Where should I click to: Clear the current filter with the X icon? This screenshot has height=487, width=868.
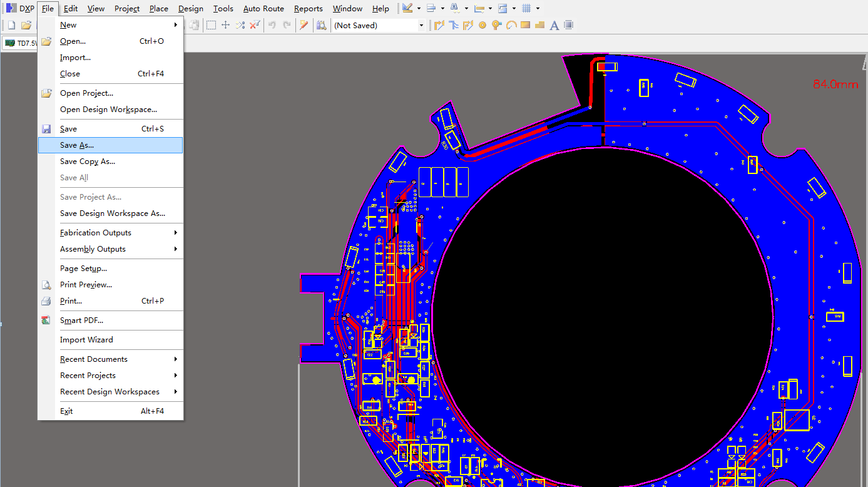tap(255, 24)
